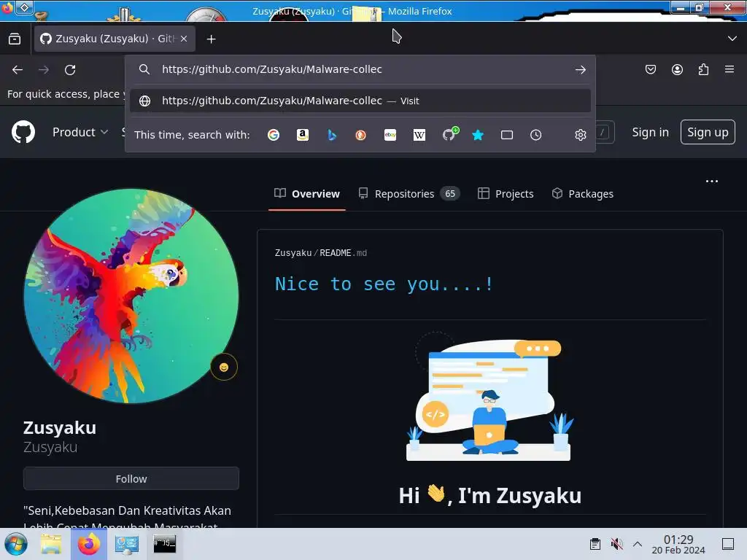747x560 pixels.
Task: Search browsing history with the clock icon
Action: coord(536,135)
